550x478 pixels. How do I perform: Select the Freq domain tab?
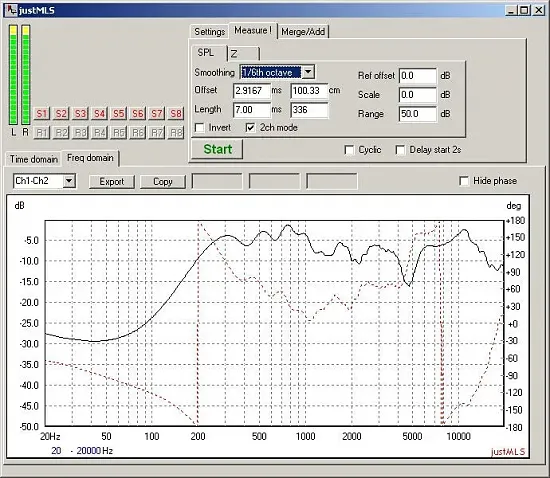click(90, 158)
